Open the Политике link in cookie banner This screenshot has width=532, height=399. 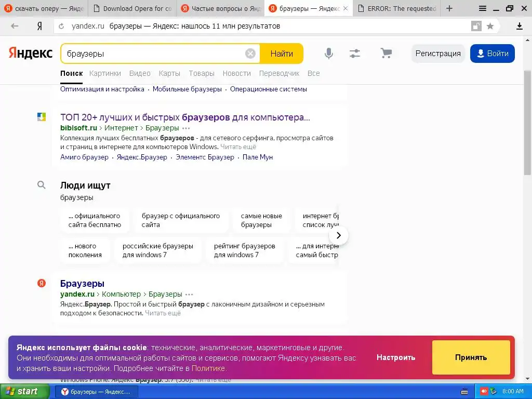pyautogui.click(x=208, y=368)
